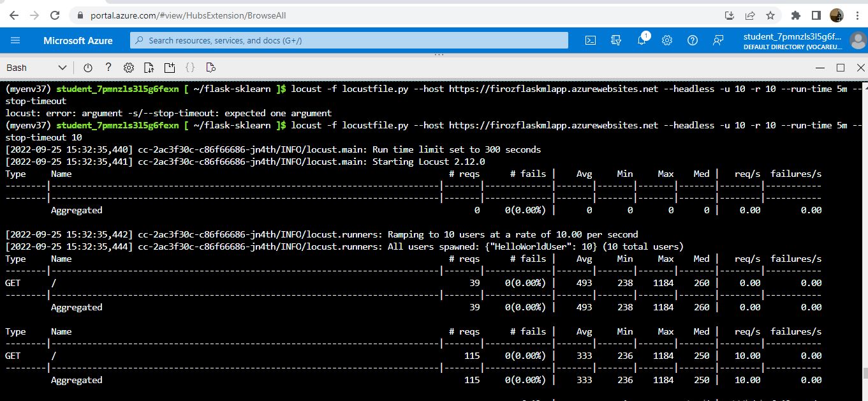Click "Starting Locust 2.12.0" log text

tap(429, 162)
